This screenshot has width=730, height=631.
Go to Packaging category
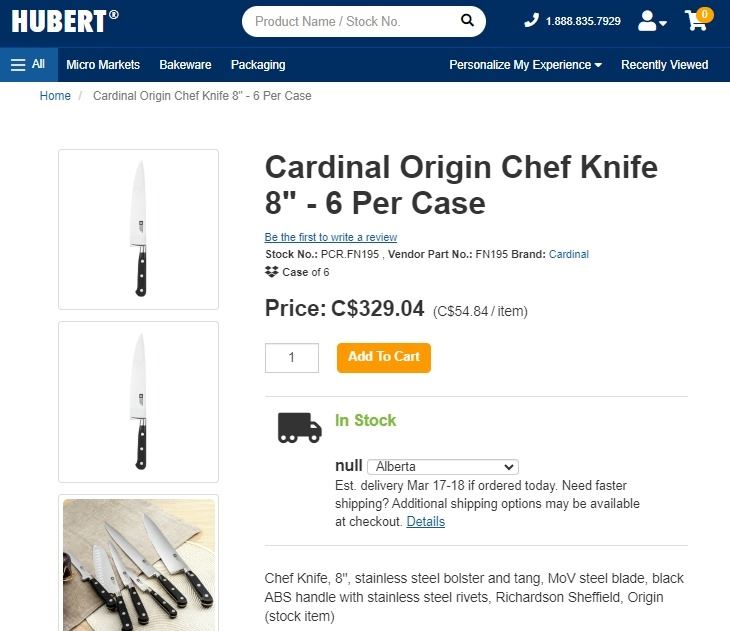coord(258,65)
